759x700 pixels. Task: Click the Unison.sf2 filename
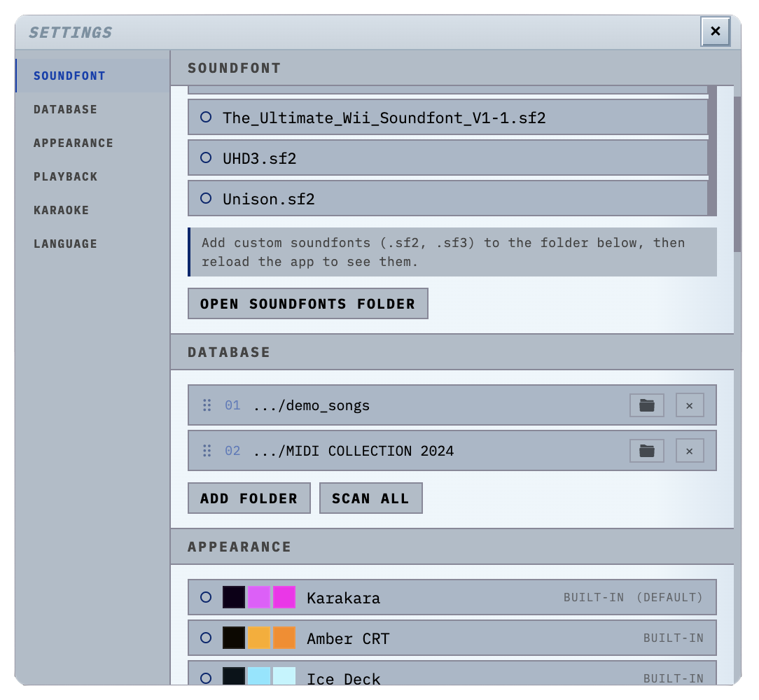pyautogui.click(x=269, y=199)
